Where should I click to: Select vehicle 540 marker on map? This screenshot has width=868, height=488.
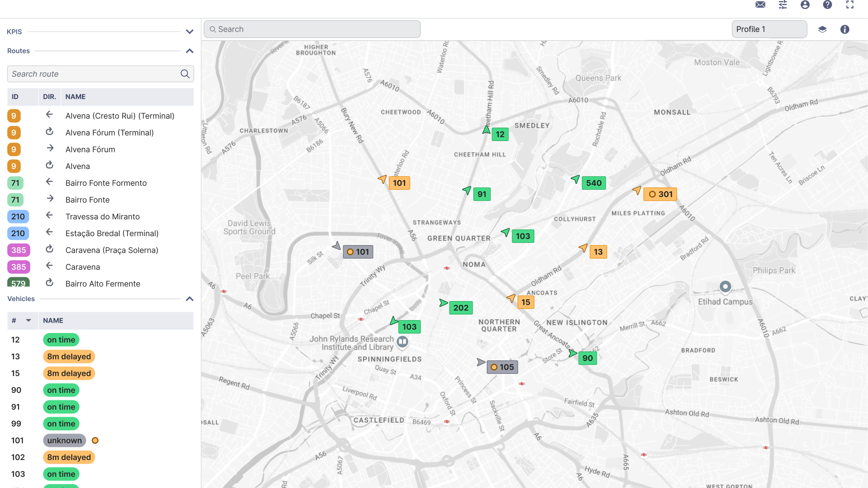click(593, 183)
